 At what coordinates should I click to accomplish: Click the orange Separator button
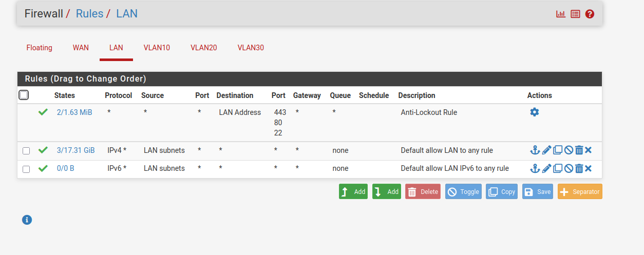(x=580, y=191)
